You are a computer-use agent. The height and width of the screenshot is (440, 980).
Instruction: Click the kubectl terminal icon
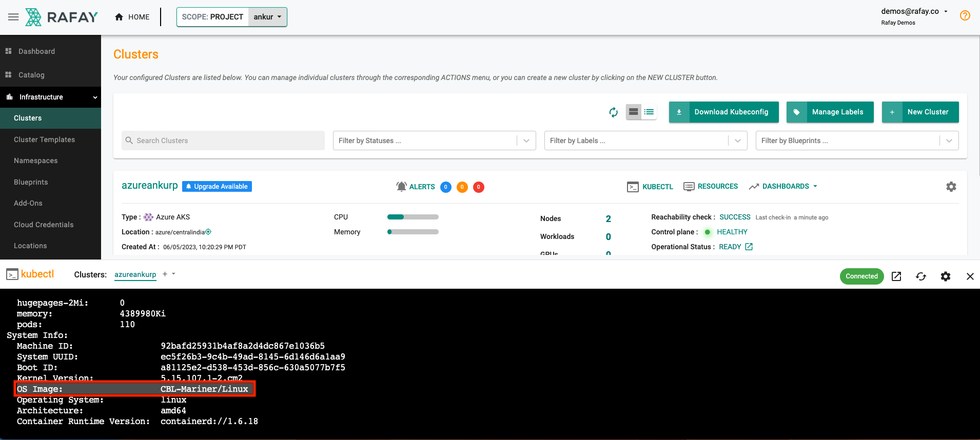pos(12,274)
